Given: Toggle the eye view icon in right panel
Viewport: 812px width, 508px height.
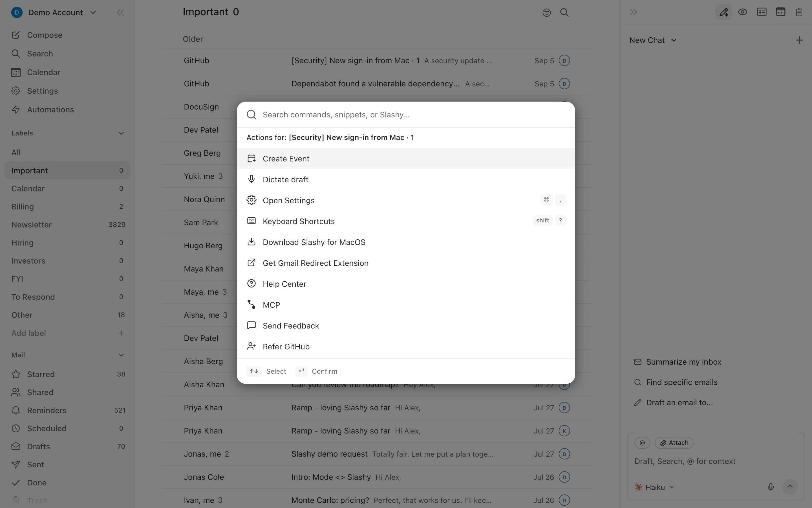Looking at the screenshot, I should pos(743,12).
